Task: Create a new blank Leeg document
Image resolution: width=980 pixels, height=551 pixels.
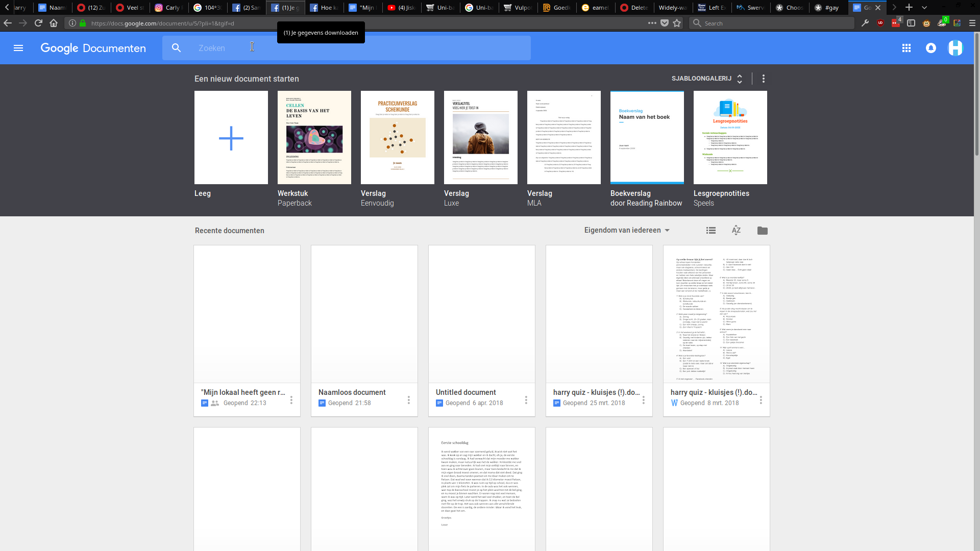Action: pyautogui.click(x=231, y=138)
